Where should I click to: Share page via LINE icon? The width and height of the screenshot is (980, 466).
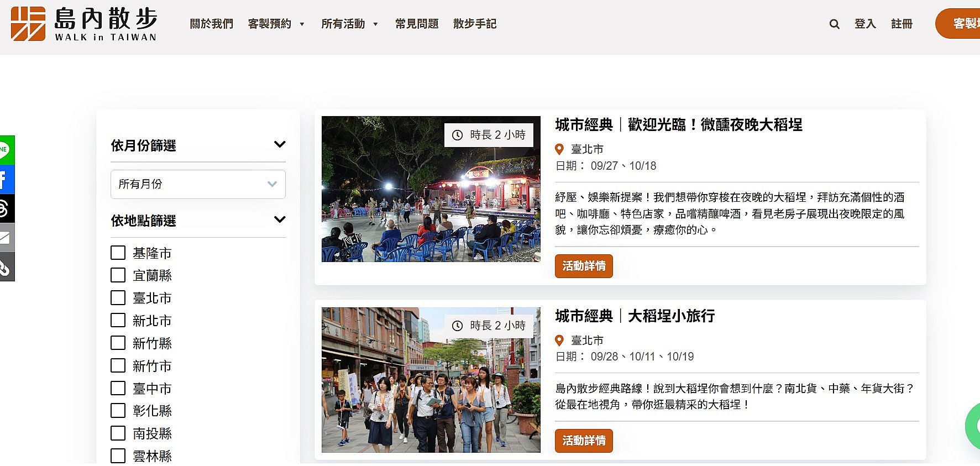point(6,150)
